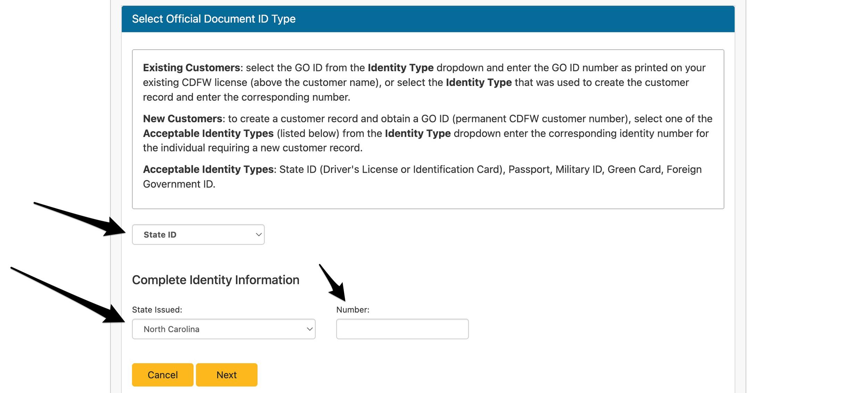Click the Number field label
868x393 pixels.
(353, 309)
